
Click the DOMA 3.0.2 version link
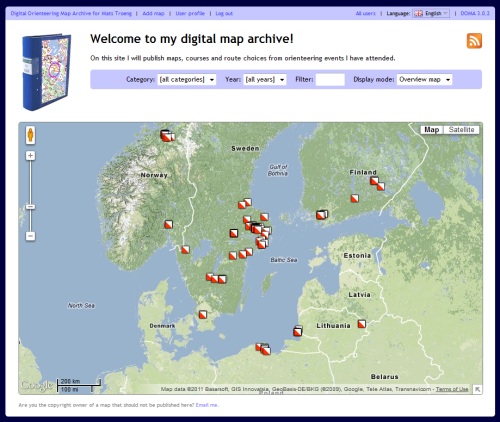point(475,13)
